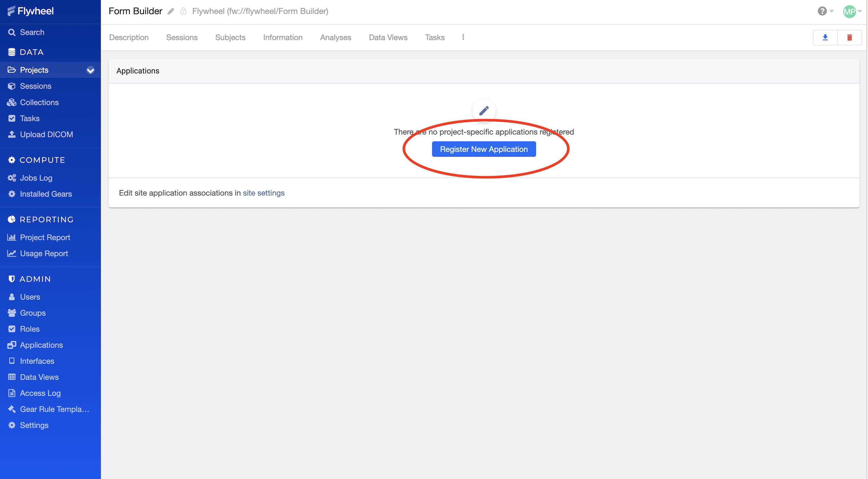
Task: Click the Upload DICOM upload icon
Action: click(12, 134)
